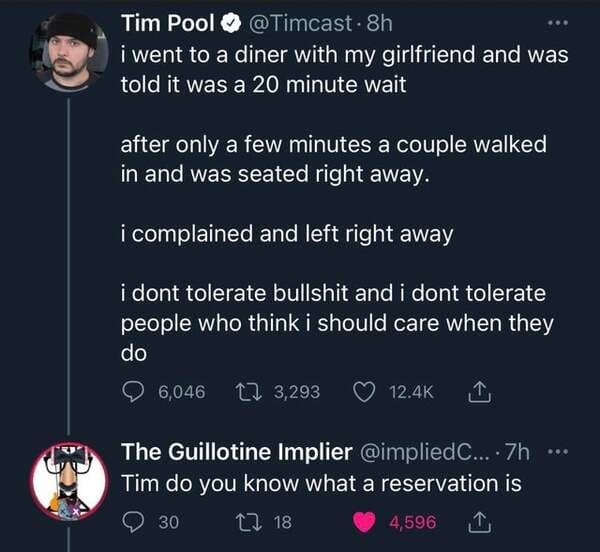Viewport: 600px width, 552px height.
Task: Open Tim Pool's profile avatar
Action: (x=69, y=52)
